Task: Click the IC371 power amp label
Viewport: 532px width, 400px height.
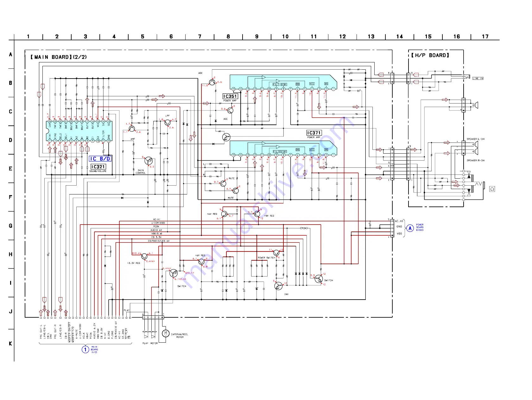Action: click(314, 133)
